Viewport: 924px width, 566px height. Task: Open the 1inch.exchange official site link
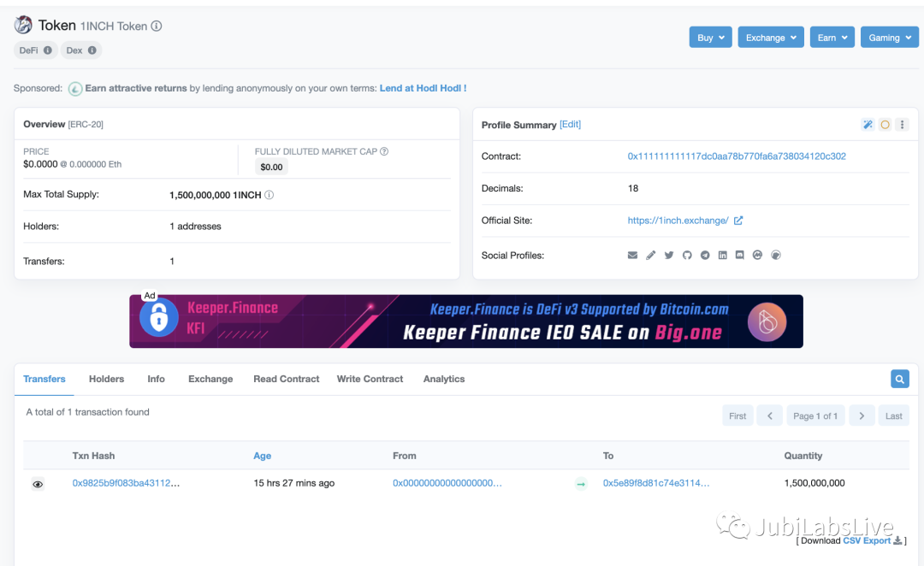(678, 221)
